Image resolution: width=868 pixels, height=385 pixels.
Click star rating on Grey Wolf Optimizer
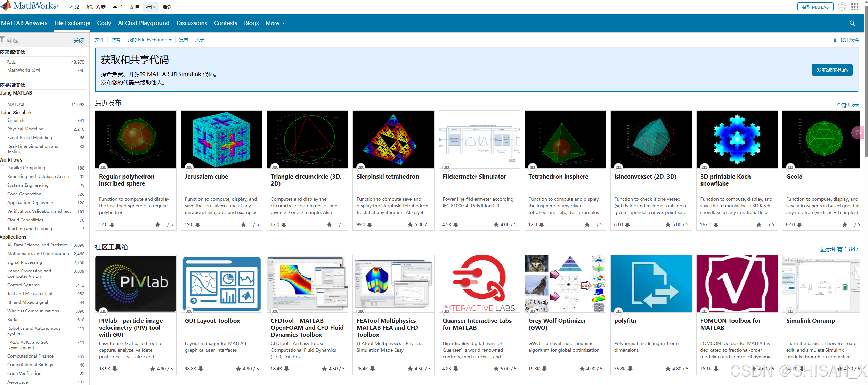tap(591, 369)
